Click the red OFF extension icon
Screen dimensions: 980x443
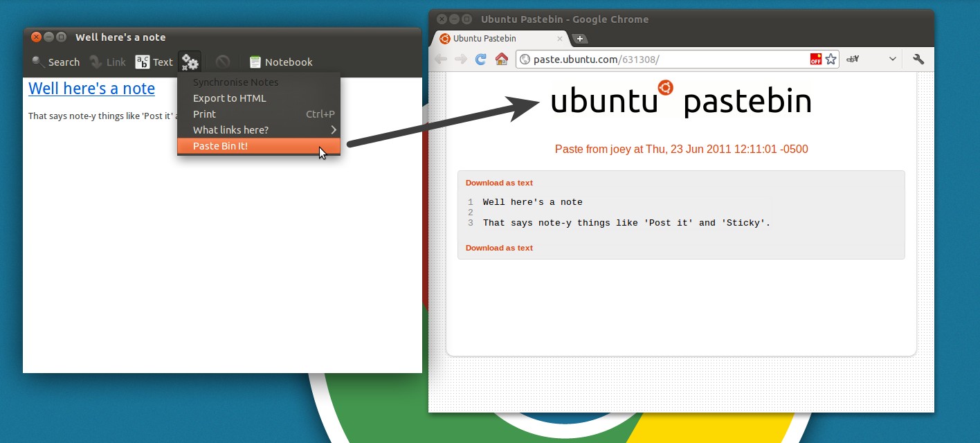pos(816,60)
